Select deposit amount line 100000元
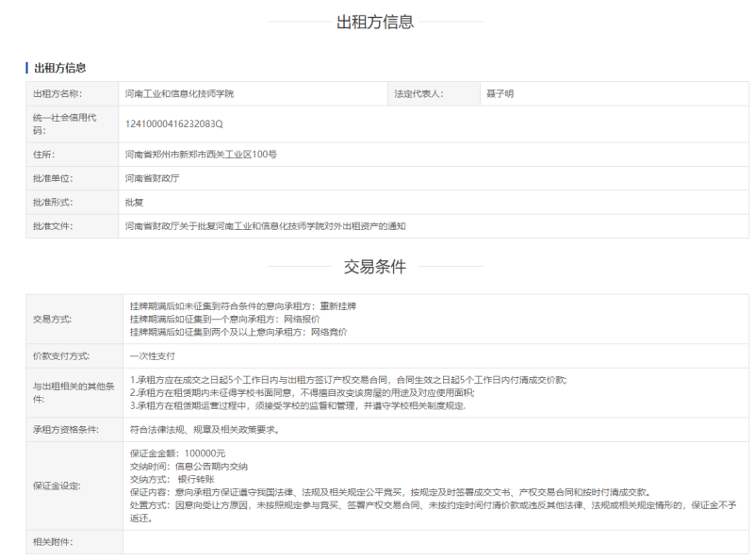Image resolution: width=754 pixels, height=560 pixels. [178, 453]
